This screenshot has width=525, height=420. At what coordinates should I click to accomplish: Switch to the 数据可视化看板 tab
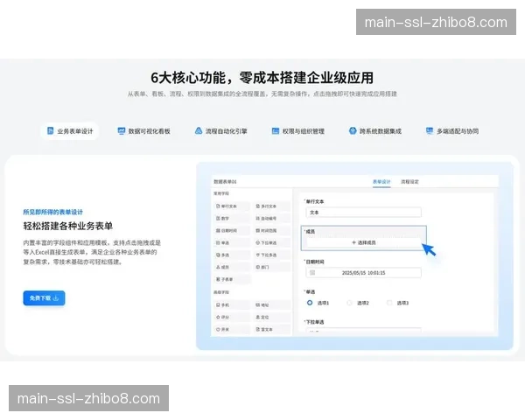click(x=144, y=131)
